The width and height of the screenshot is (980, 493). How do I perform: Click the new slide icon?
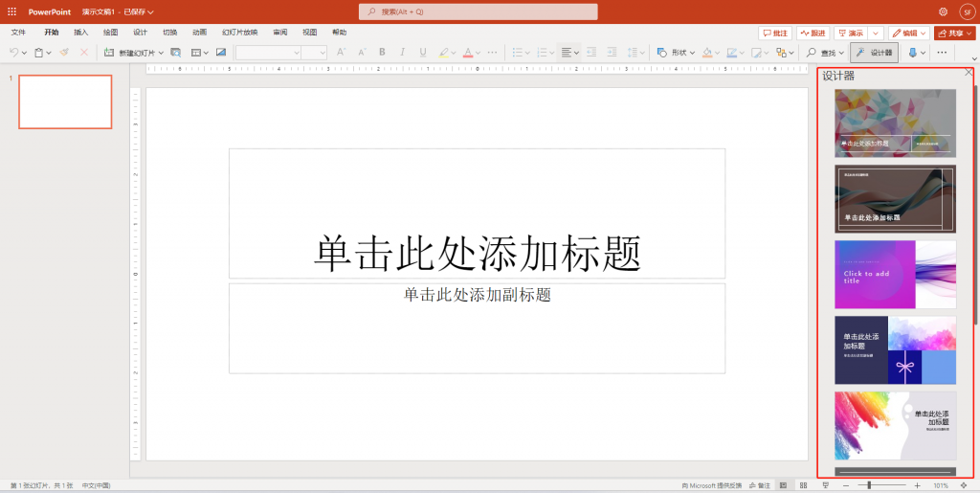(x=109, y=53)
